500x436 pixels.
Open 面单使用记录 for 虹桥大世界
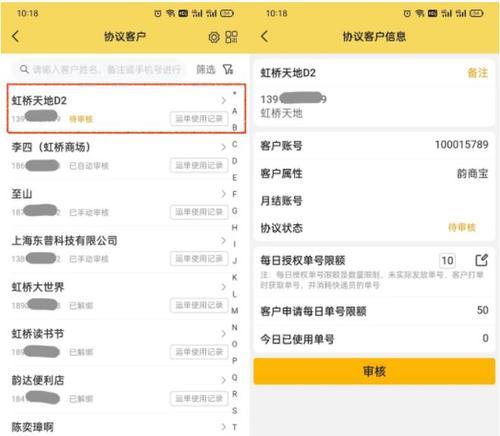[x=199, y=305]
